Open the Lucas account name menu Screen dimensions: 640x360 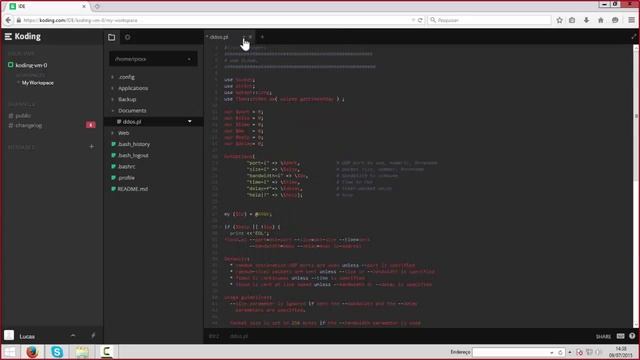27,336
